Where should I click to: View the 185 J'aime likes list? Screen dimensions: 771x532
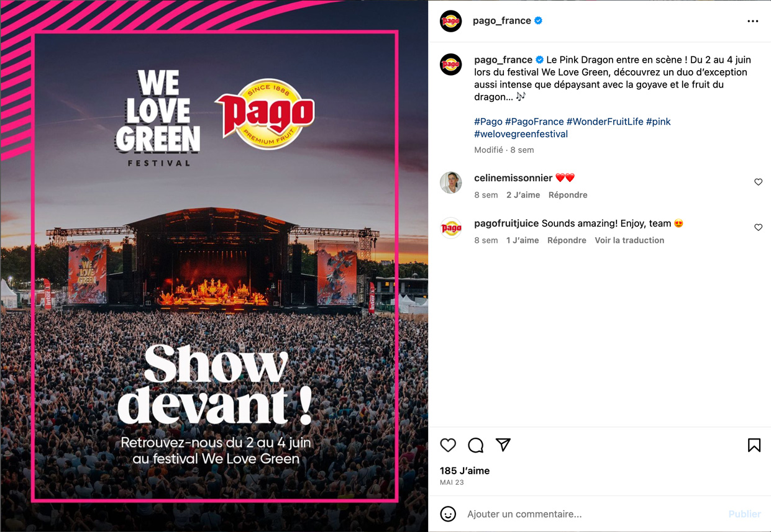(465, 471)
